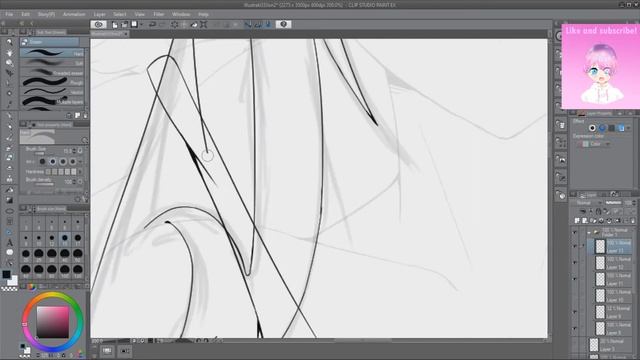Open brush size stepper arrows in Tool property
Viewport: 640px width, 360px height.
coord(74,151)
